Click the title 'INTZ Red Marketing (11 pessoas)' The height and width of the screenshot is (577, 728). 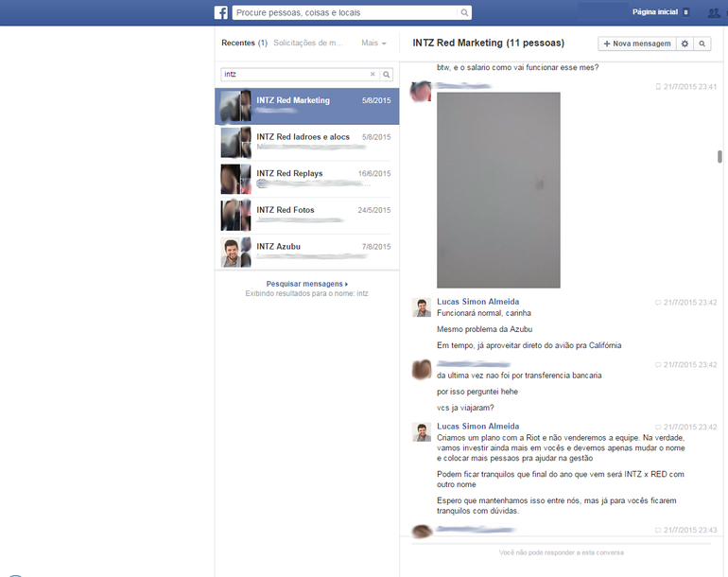[x=489, y=43]
